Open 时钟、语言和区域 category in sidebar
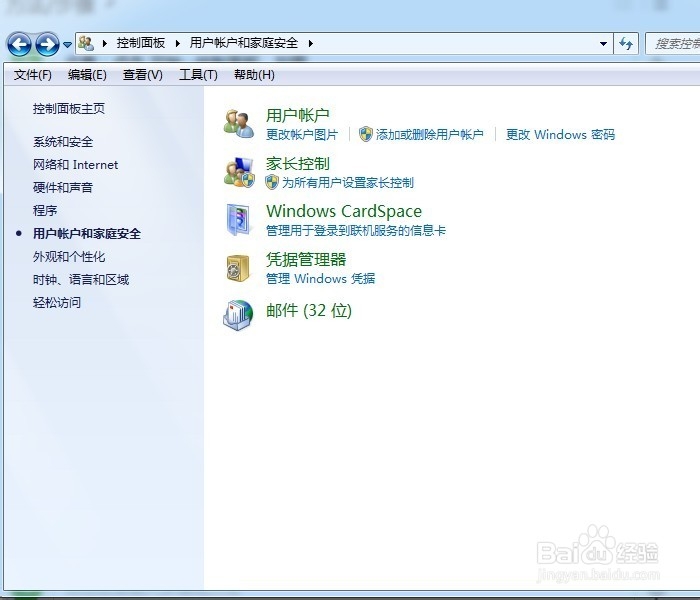Image resolution: width=700 pixels, height=600 pixels. [81, 279]
